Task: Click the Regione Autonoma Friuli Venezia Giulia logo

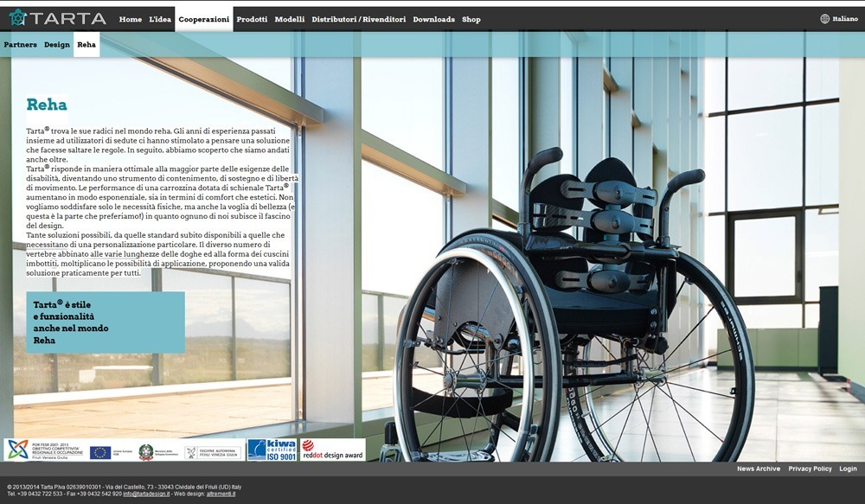Action: point(214,453)
